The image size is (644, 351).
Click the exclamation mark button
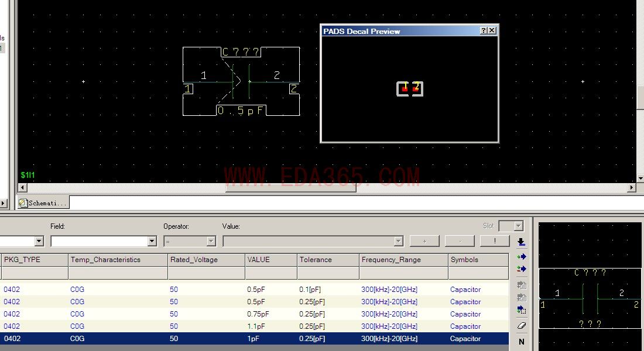tap(495, 241)
